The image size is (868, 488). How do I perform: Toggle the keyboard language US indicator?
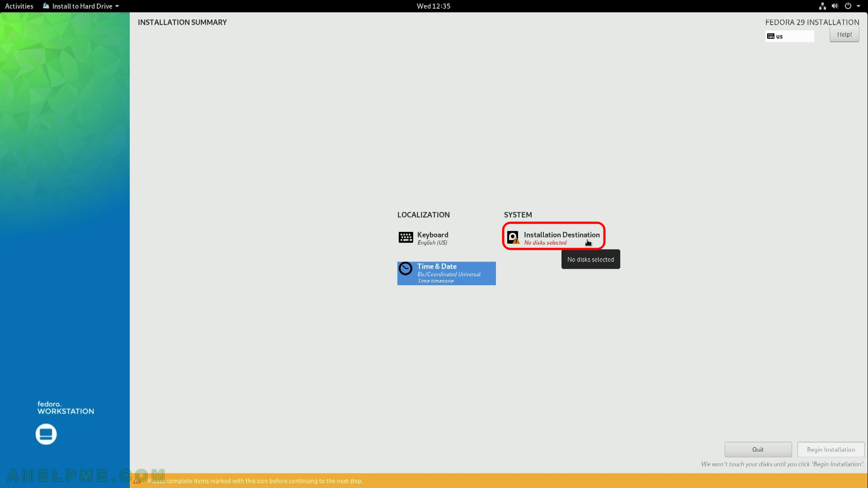pyautogui.click(x=789, y=36)
